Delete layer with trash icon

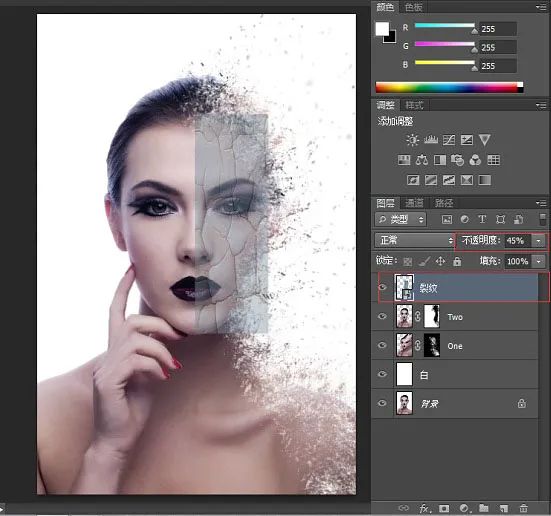pyautogui.click(x=524, y=508)
